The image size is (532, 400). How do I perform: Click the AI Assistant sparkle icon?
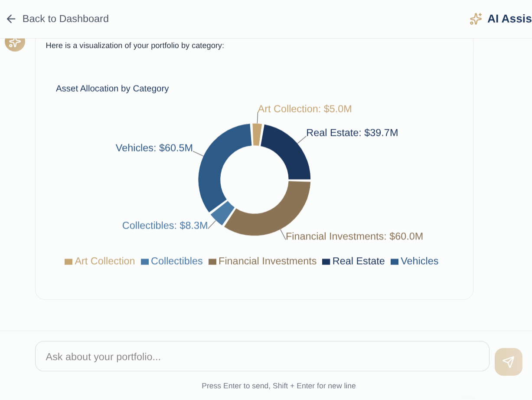[x=476, y=19]
